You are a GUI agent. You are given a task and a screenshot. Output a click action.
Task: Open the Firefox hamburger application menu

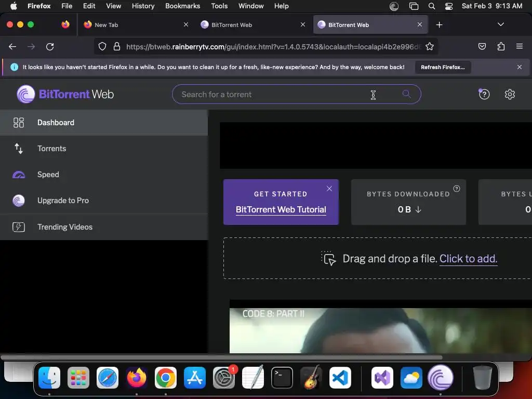point(520,46)
